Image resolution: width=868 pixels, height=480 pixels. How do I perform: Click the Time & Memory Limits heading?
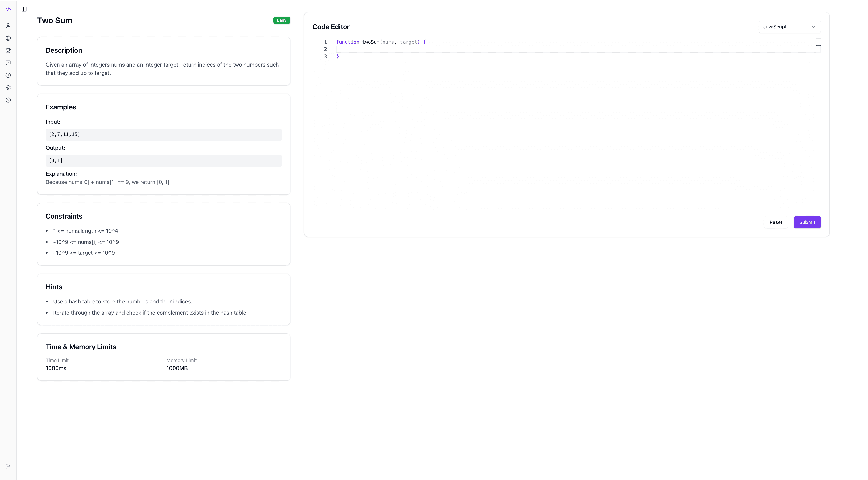click(81, 347)
